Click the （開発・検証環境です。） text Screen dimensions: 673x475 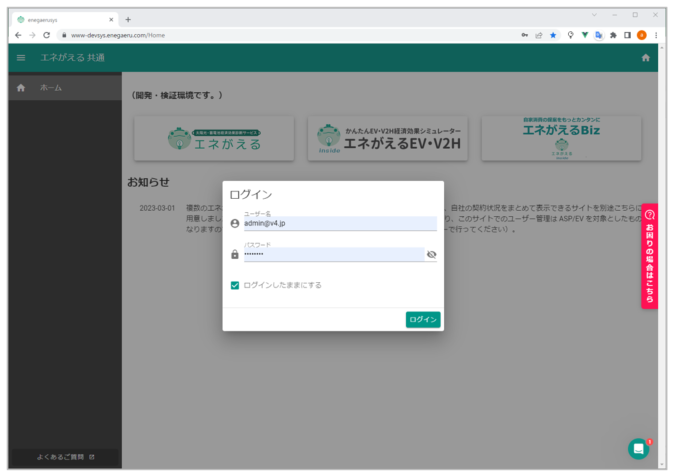click(x=176, y=95)
